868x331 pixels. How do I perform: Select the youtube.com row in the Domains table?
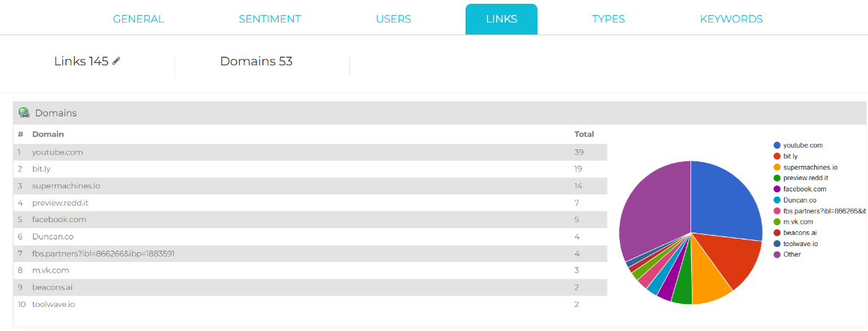point(310,152)
